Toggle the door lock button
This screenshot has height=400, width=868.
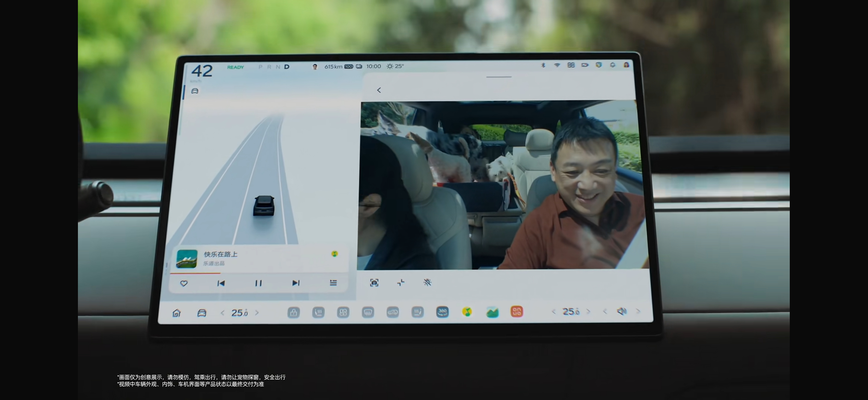pos(293,313)
